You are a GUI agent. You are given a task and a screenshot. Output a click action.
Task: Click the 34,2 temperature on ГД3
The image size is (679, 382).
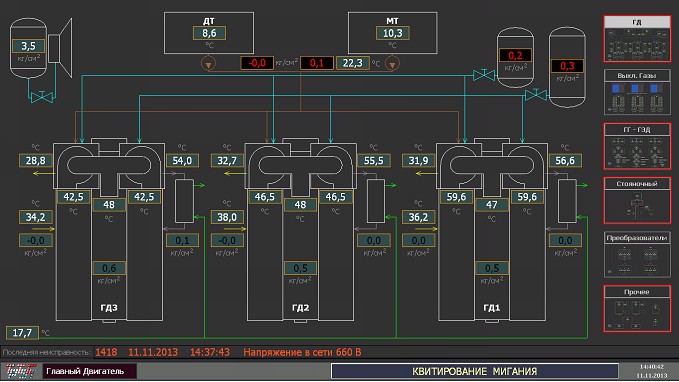pos(36,217)
